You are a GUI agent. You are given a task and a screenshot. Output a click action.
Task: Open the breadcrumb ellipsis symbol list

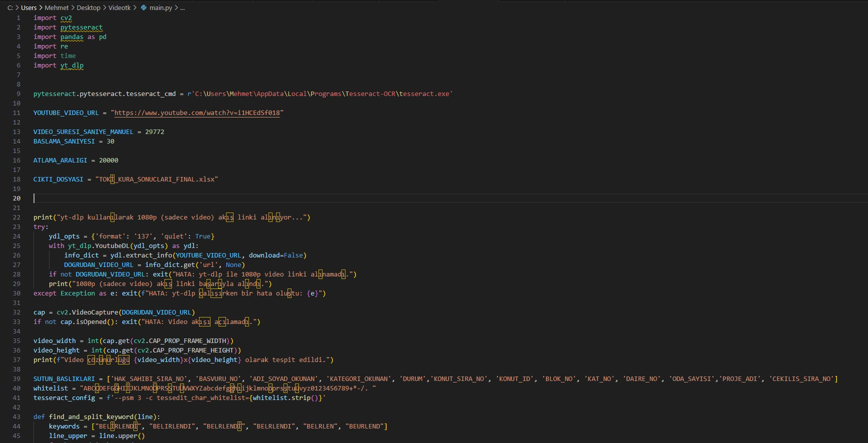coord(182,8)
